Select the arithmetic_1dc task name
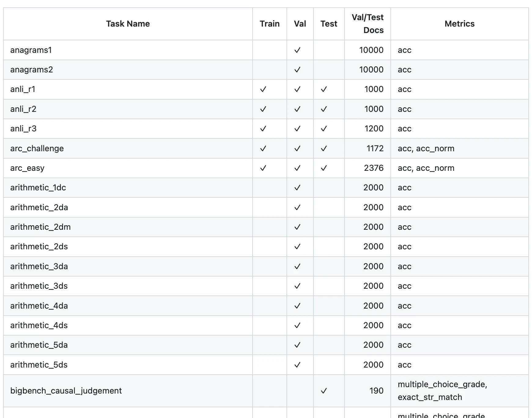The image size is (532, 418). (x=38, y=188)
